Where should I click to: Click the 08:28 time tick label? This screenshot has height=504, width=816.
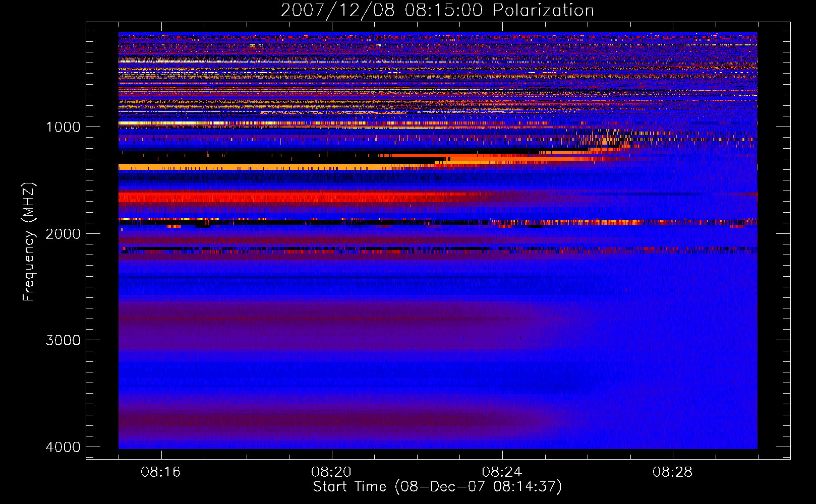click(x=672, y=472)
